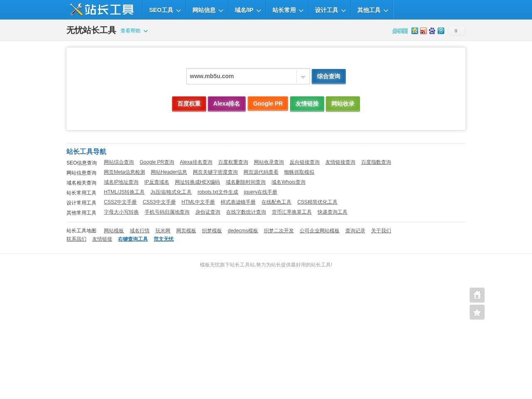Click the orange Google PR button
Screen dimensions: 532x399
point(268,104)
